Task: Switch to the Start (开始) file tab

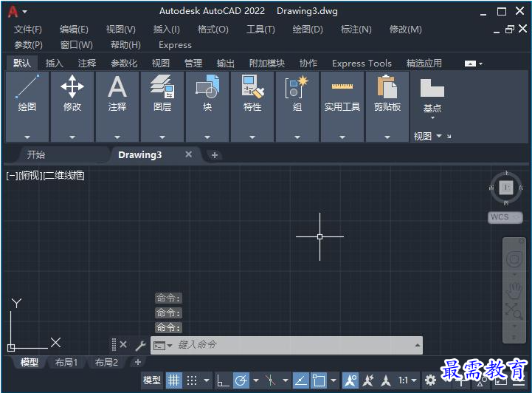Action: tap(36, 155)
